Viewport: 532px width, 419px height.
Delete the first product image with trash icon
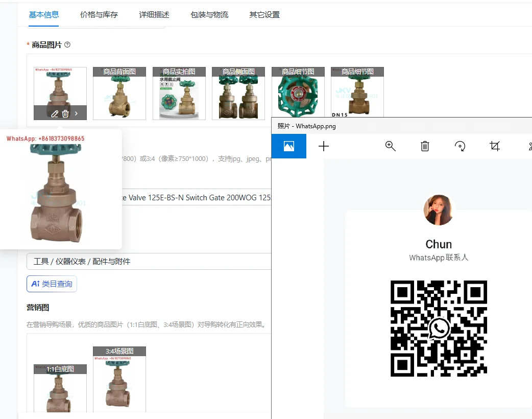point(65,114)
